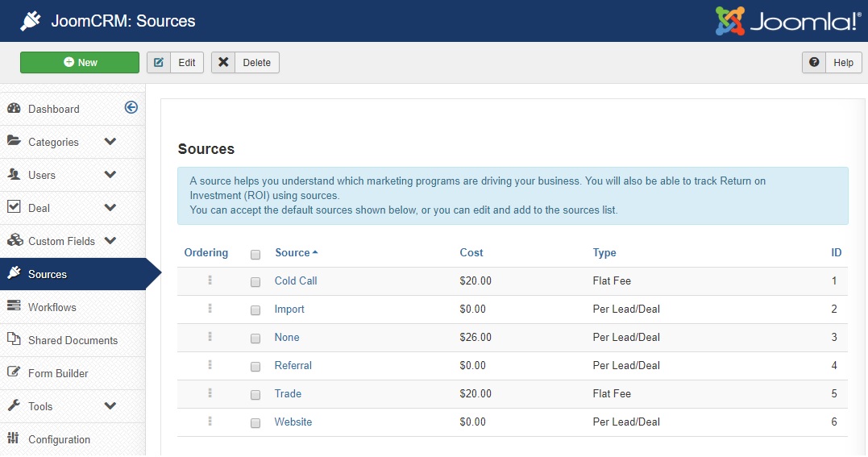Image resolution: width=868 pixels, height=457 pixels.
Task: Open the Website source link
Action: click(x=293, y=422)
